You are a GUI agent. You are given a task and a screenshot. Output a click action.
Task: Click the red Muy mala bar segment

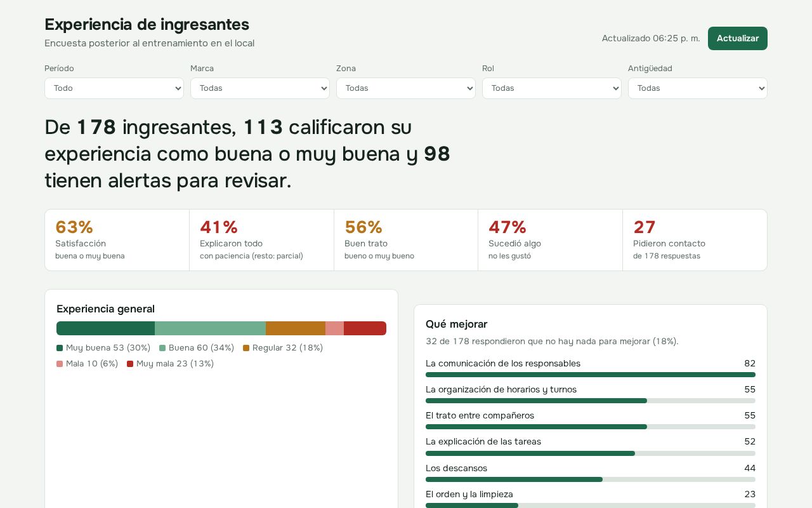(365, 328)
